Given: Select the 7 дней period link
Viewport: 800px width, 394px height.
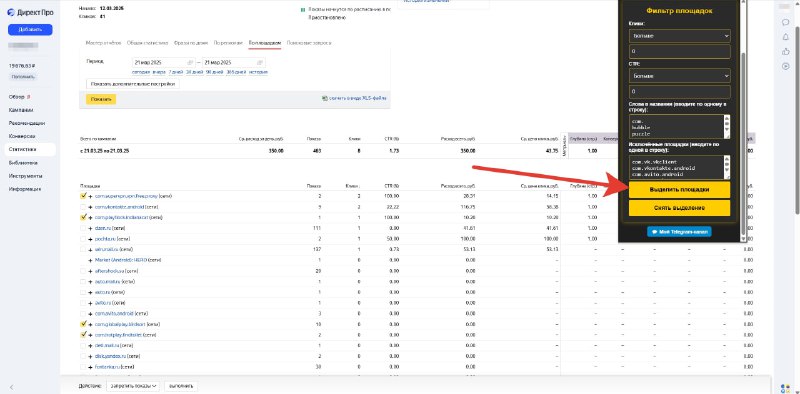Looking at the screenshot, I should pyautogui.click(x=176, y=72).
